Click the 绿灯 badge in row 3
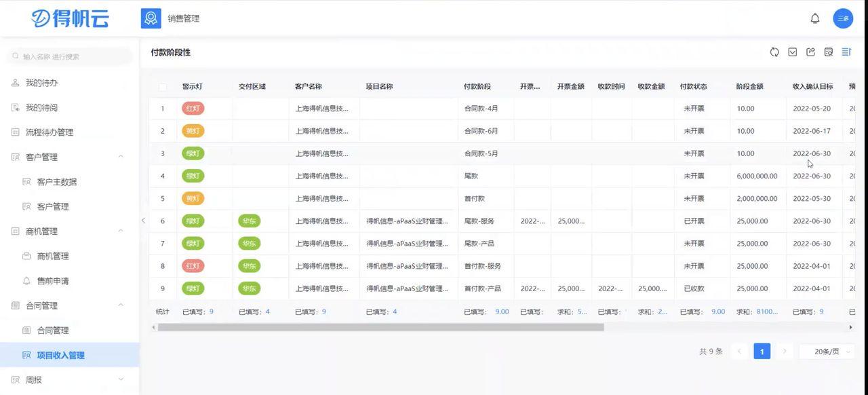Image resolution: width=868 pixels, height=395 pixels. [x=193, y=153]
